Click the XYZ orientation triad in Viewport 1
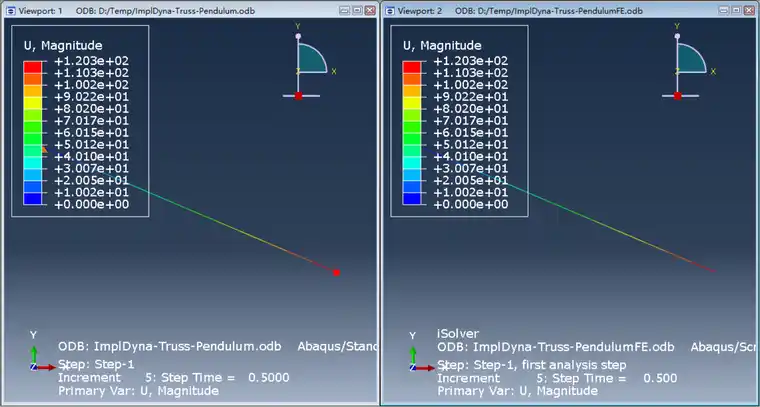Viewport: 760px width, 407px height. coord(43,351)
